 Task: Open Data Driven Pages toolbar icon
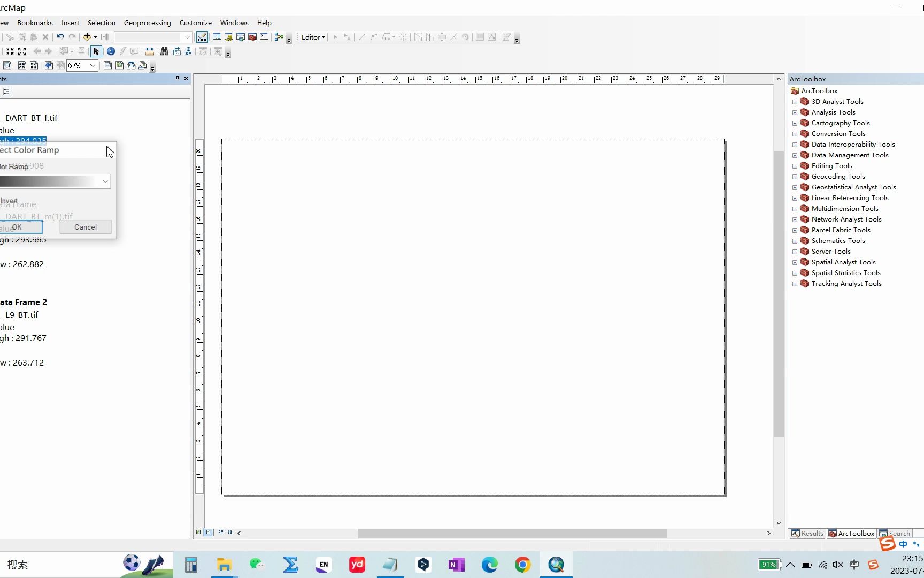(x=143, y=65)
